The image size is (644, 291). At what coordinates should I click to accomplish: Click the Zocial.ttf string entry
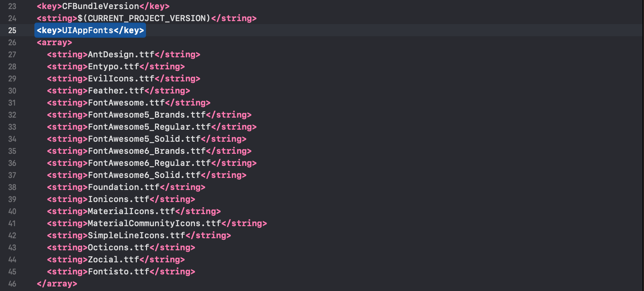coord(116,260)
